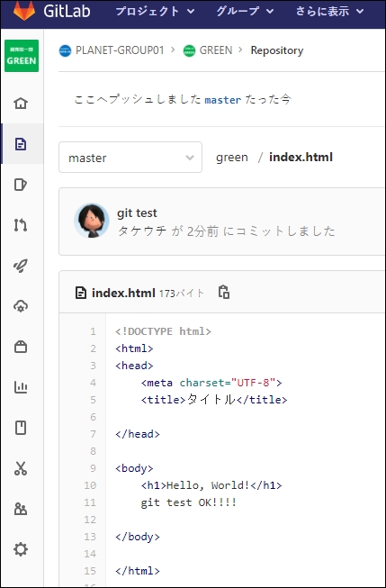This screenshot has width=386, height=588.
Task: Open the GREEN project avatar in sidebar
Action: [22, 56]
